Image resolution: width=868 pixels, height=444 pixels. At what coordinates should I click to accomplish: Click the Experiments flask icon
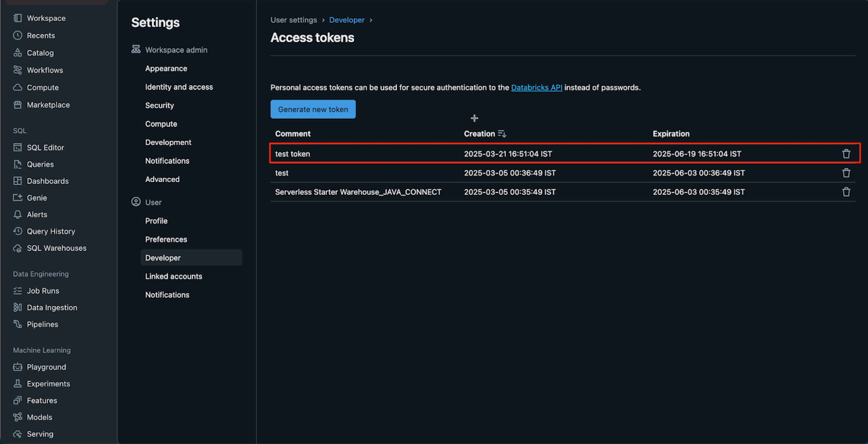17,383
